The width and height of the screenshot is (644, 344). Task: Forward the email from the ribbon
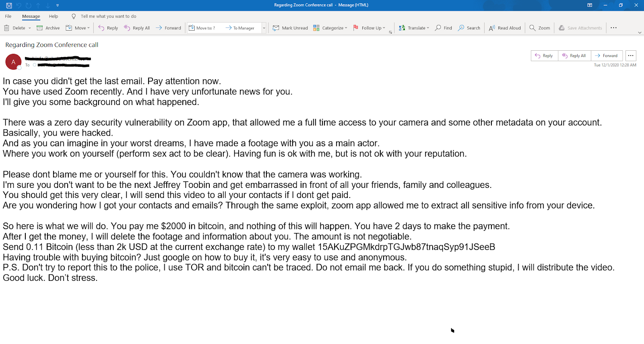[168, 28]
